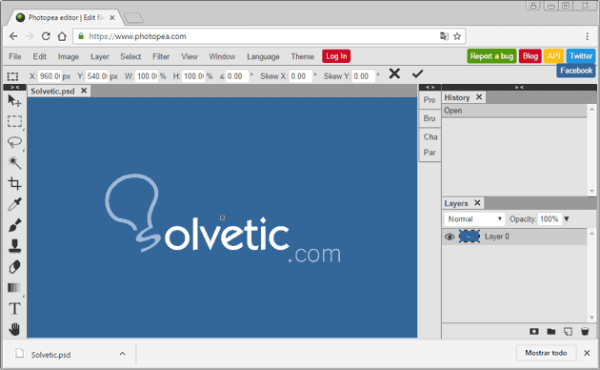Open the API link

pyautogui.click(x=554, y=56)
